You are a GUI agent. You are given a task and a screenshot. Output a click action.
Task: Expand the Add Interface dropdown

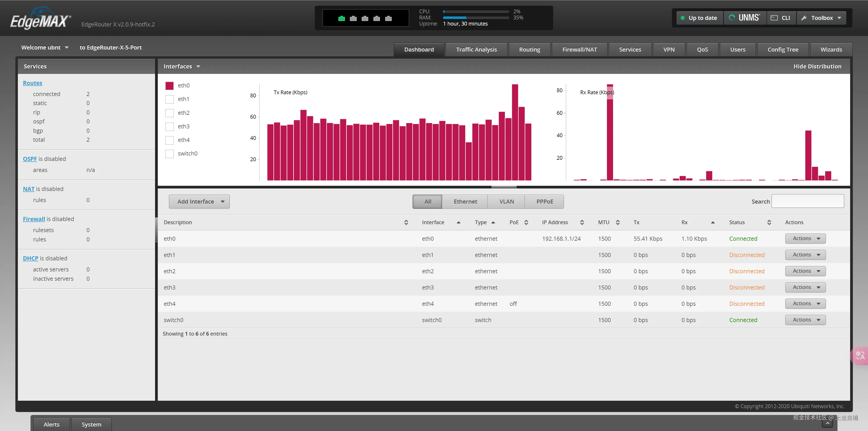pos(199,202)
